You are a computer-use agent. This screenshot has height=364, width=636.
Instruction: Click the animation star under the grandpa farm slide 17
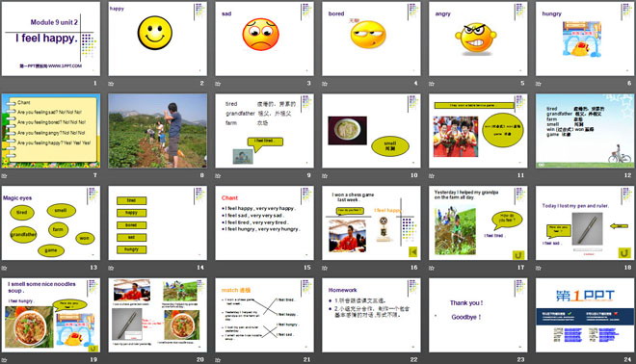[x=432, y=268]
